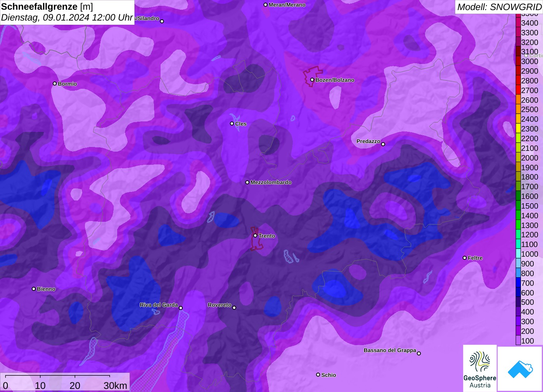Click the Riva del Garda marker
The height and width of the screenshot is (392, 543).
181,308
